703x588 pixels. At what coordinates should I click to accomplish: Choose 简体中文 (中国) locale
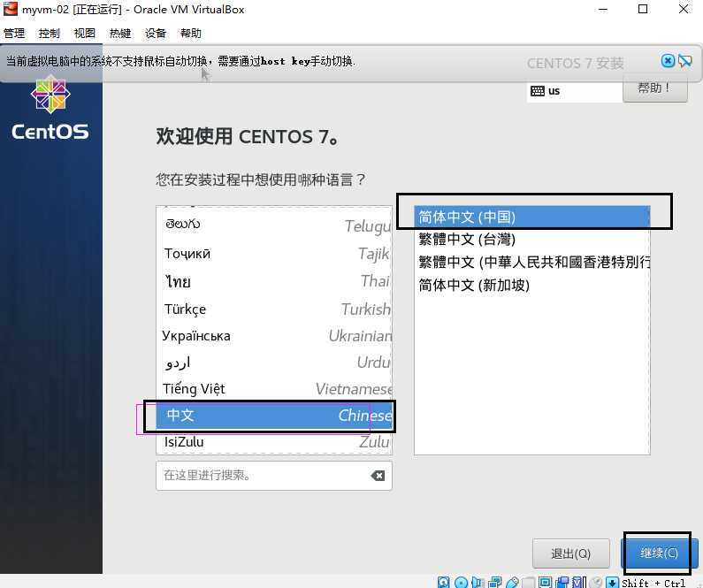[x=532, y=217]
